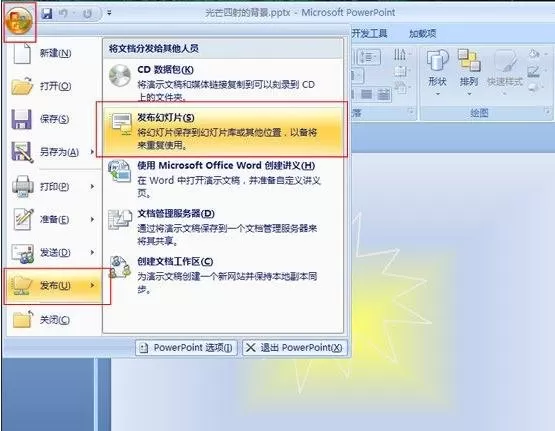Choose 打开(O) from the Office menu
Viewport: 555px width, 431px height.
pos(53,86)
